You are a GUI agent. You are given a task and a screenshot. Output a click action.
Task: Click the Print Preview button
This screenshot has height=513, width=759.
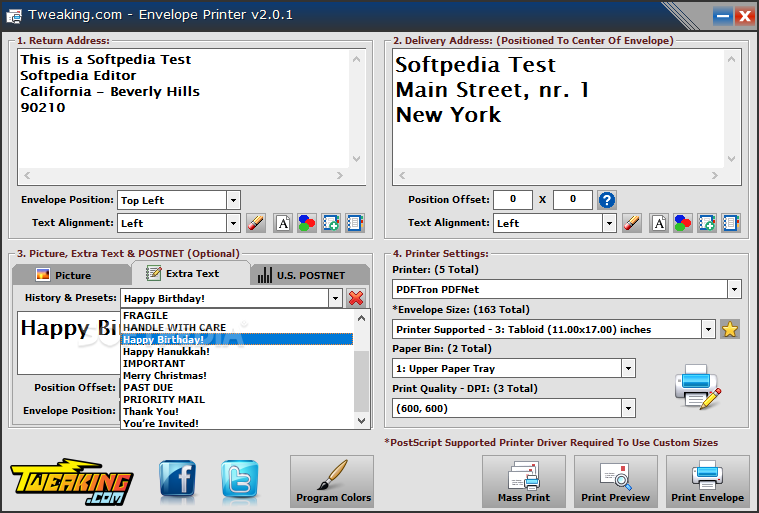point(616,482)
